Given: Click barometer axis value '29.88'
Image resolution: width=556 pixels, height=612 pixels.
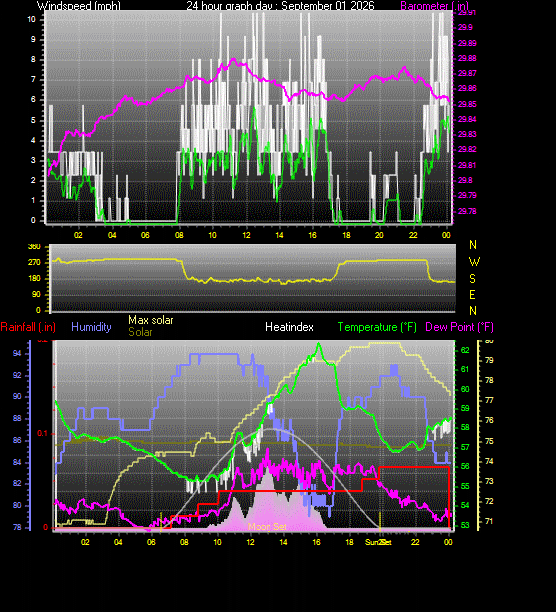Looking at the screenshot, I should click(467, 58).
